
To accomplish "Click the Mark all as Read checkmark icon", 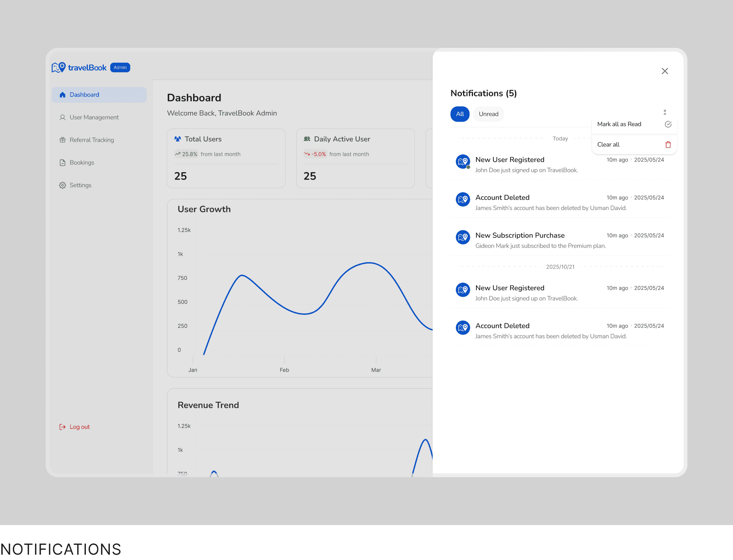I will (668, 124).
